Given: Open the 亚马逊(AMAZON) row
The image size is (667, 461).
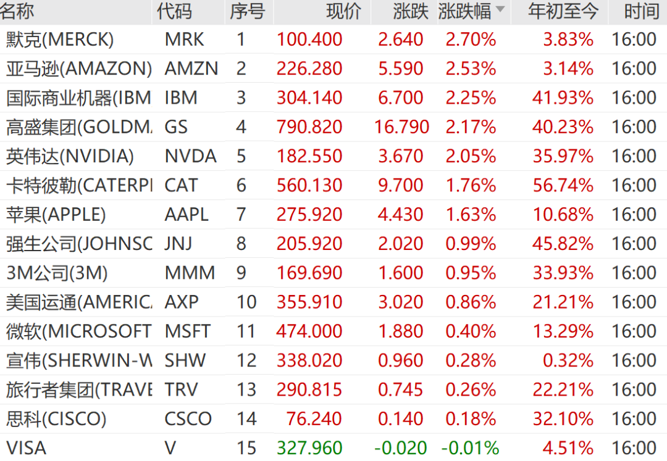Looking at the screenshot, I should pyautogui.click(x=78, y=69).
